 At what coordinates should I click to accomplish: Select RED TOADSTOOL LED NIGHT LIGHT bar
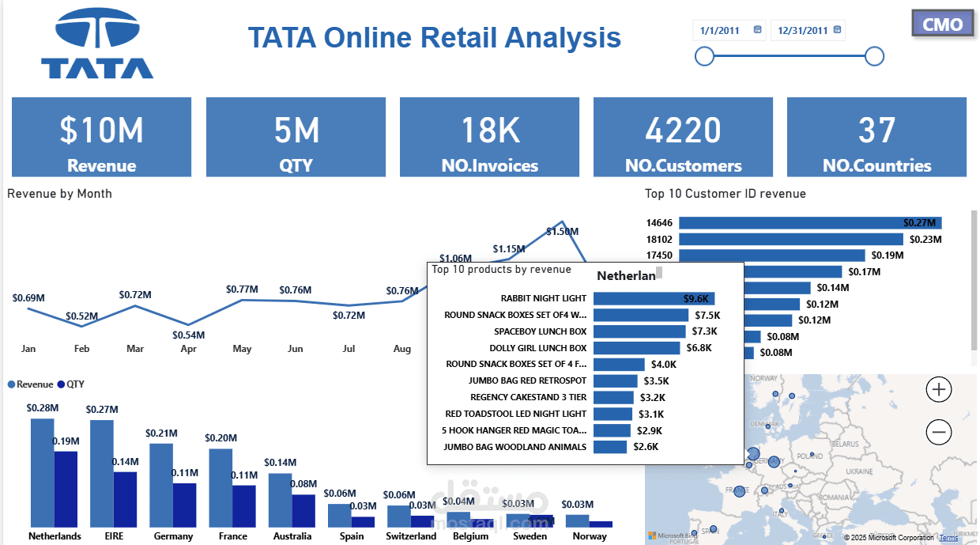(x=612, y=414)
